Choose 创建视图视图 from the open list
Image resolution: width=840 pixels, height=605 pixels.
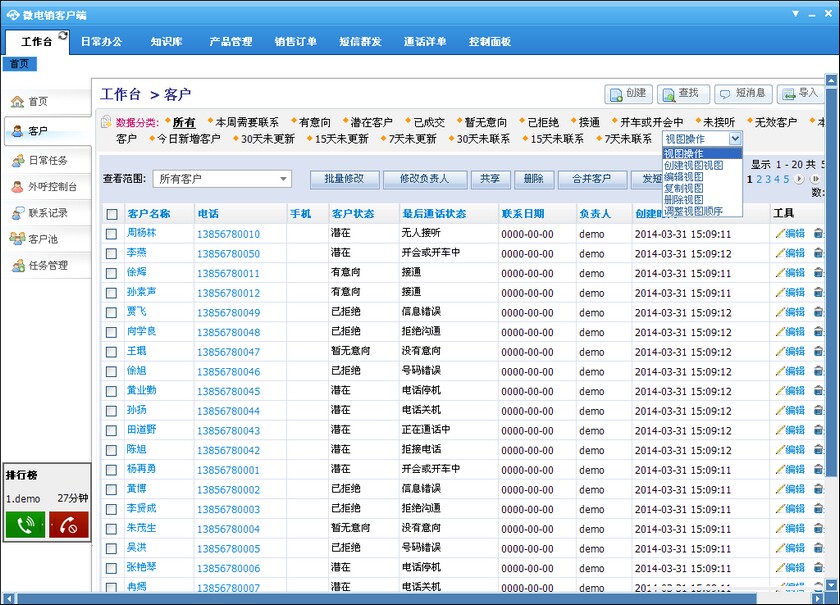(x=702, y=166)
